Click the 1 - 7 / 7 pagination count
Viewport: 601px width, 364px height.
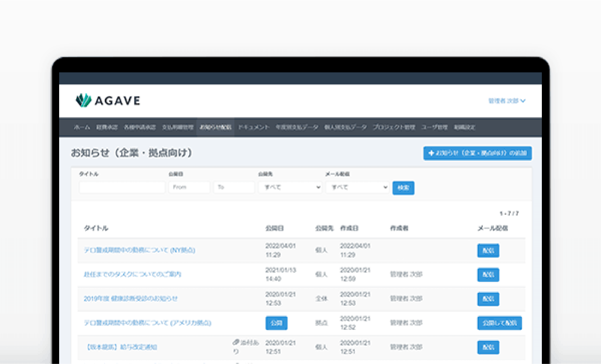click(x=509, y=213)
